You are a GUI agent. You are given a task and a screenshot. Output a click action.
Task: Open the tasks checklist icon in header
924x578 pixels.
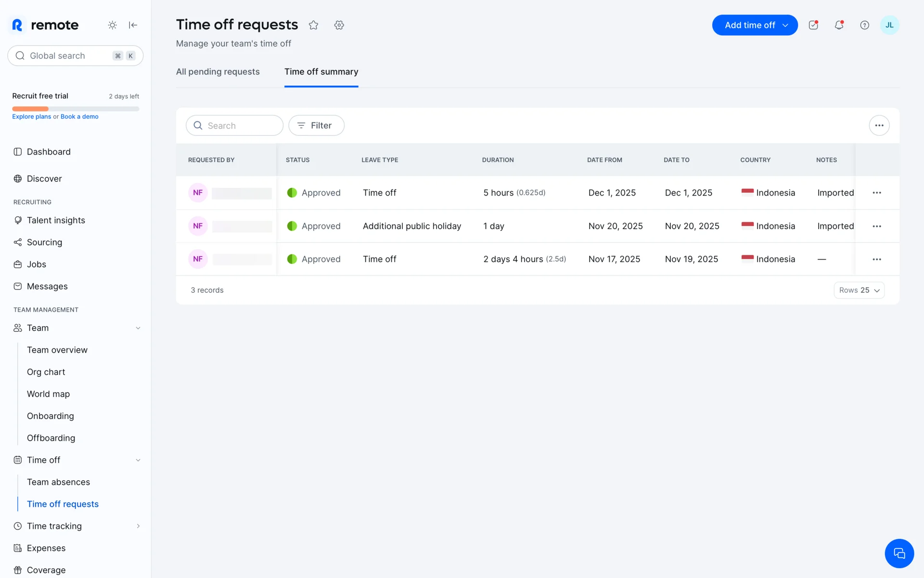click(813, 25)
